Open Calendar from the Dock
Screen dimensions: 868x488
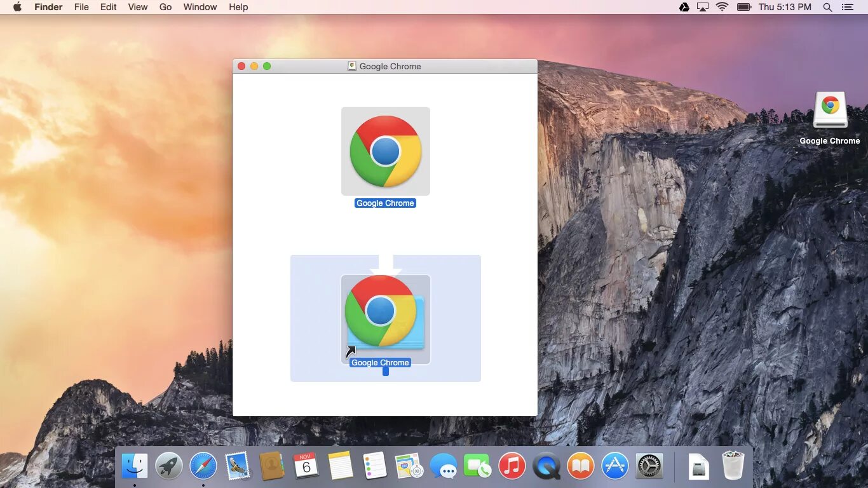click(306, 466)
